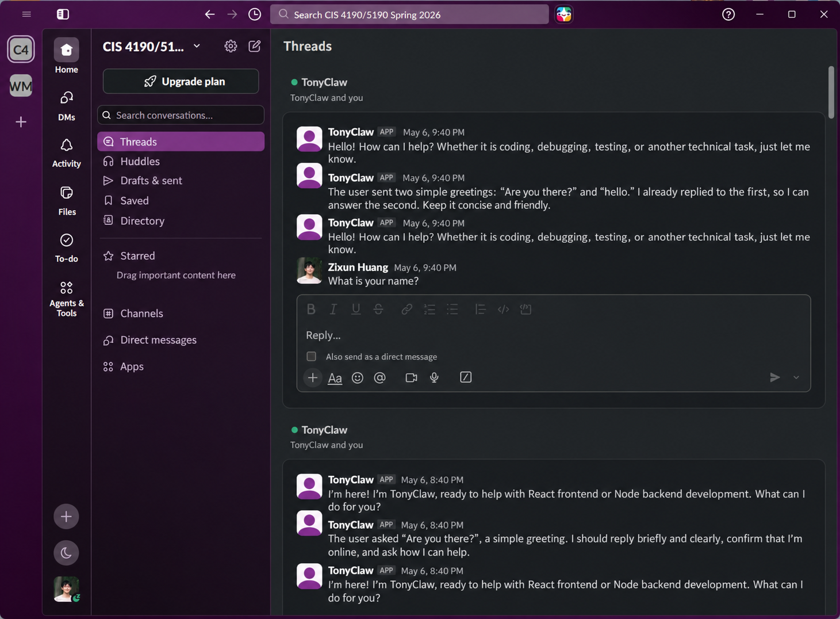Click the Search conversations field

[181, 115]
